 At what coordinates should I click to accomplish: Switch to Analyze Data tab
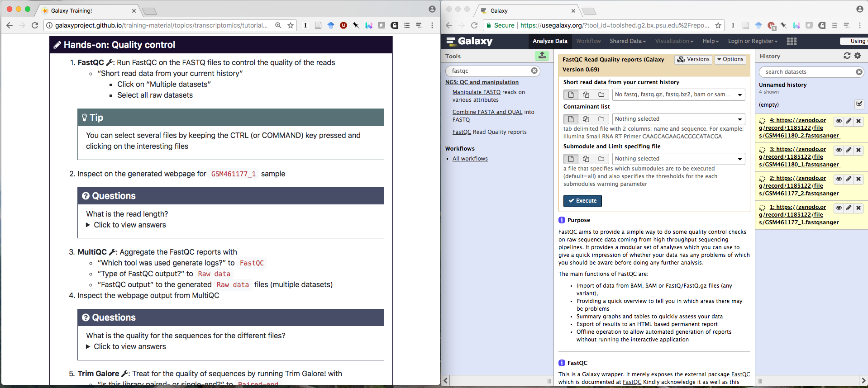550,41
